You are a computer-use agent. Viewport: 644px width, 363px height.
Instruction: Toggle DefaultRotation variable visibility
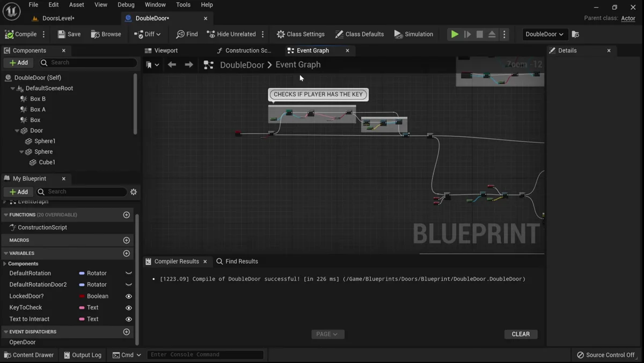point(129,273)
